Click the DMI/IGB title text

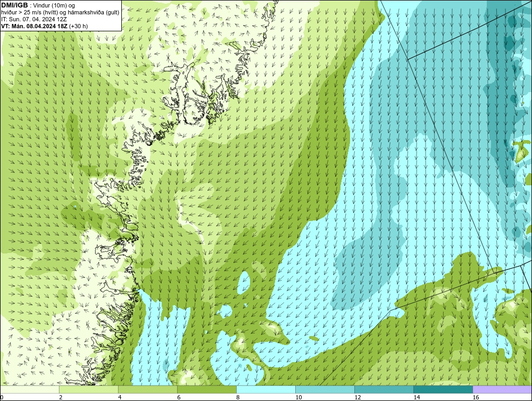click(x=14, y=5)
